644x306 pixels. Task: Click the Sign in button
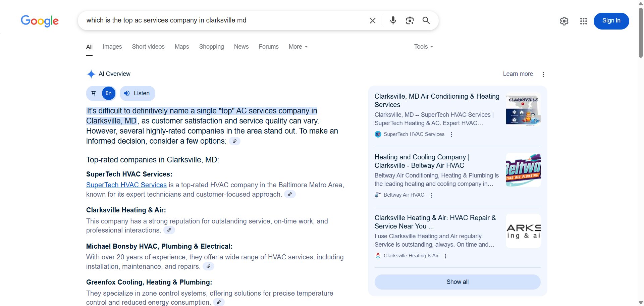(x=611, y=21)
